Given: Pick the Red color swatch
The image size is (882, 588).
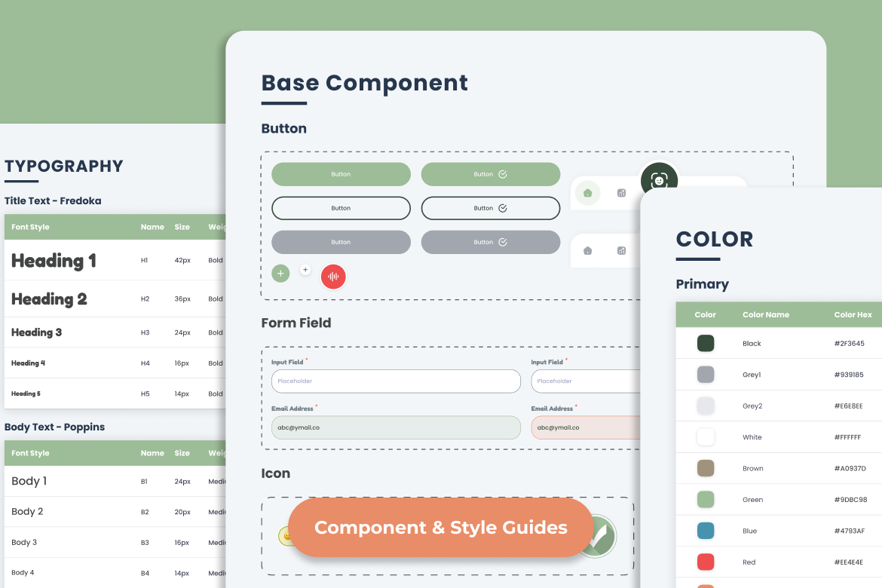Looking at the screenshot, I should click(x=706, y=562).
